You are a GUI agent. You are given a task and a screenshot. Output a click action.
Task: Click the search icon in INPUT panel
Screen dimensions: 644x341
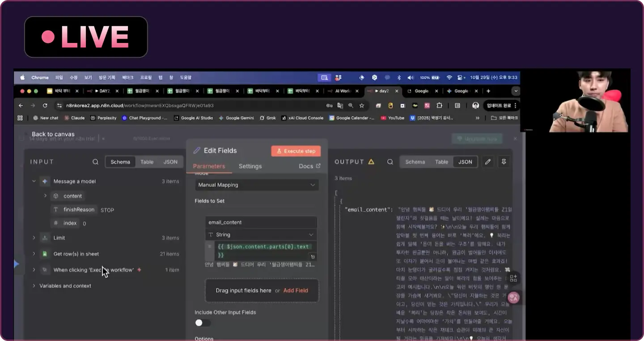point(95,162)
